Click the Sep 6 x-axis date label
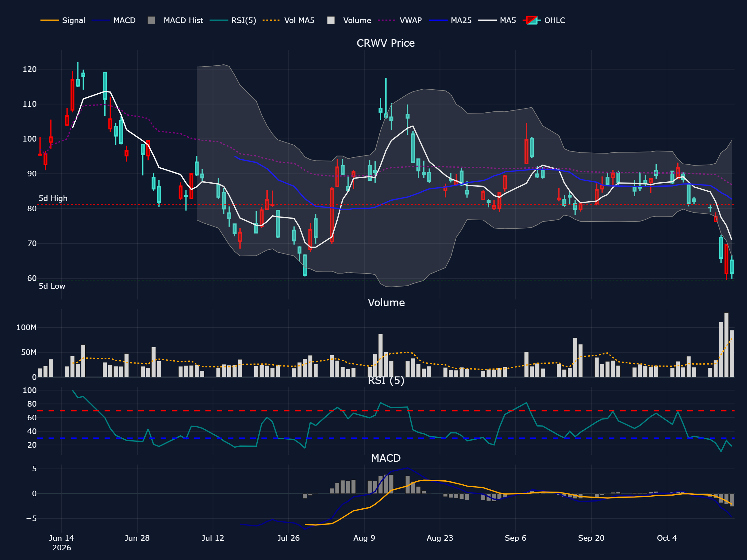Image resolution: width=747 pixels, height=560 pixels. coord(515,538)
